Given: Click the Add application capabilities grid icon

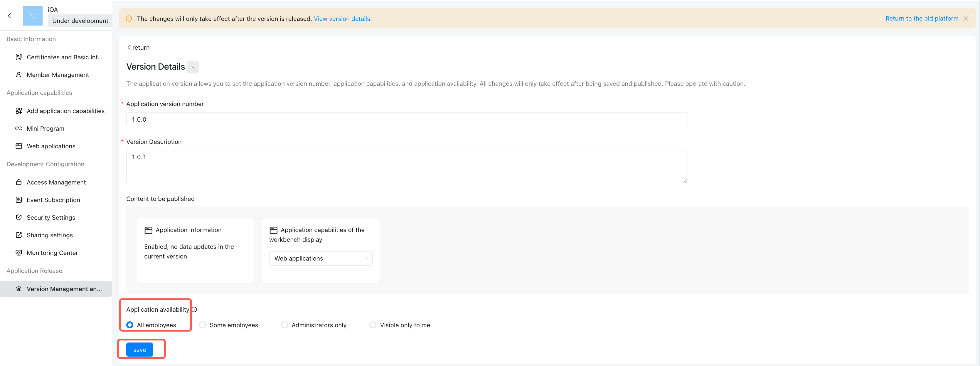Looking at the screenshot, I should click(18, 111).
